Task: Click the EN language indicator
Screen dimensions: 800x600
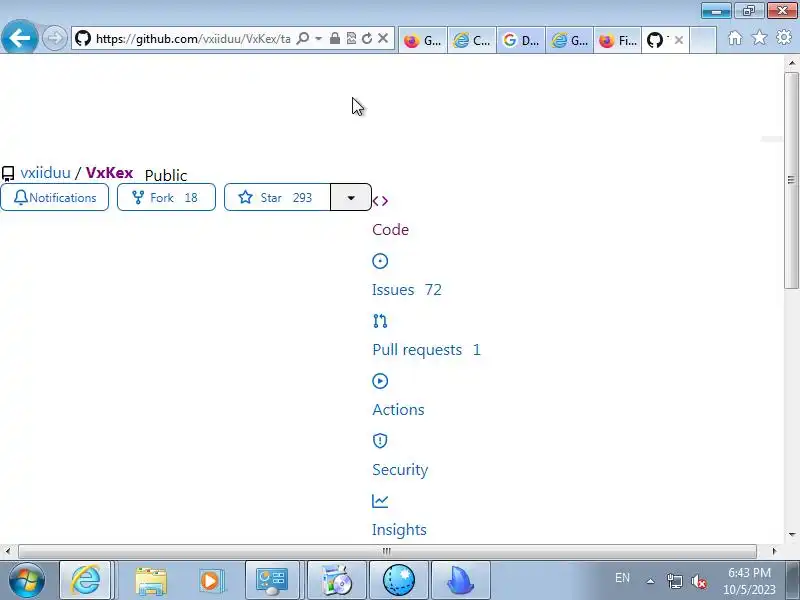Action: (x=622, y=578)
